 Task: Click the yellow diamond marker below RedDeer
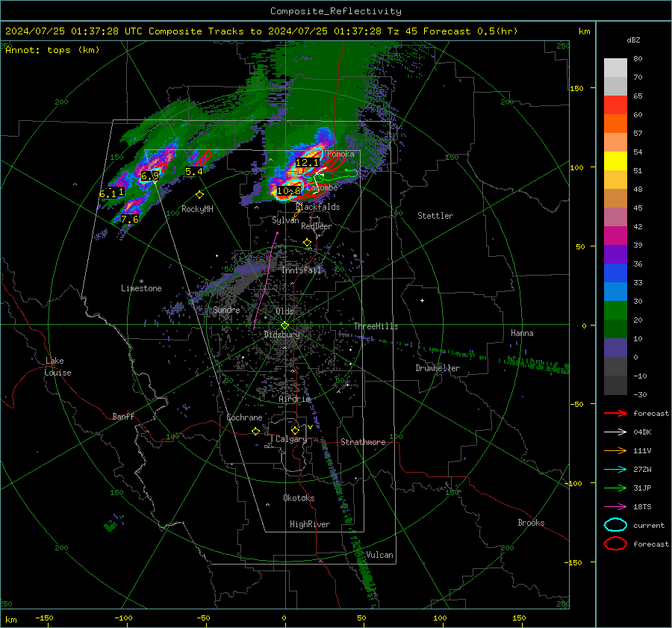[x=307, y=243]
